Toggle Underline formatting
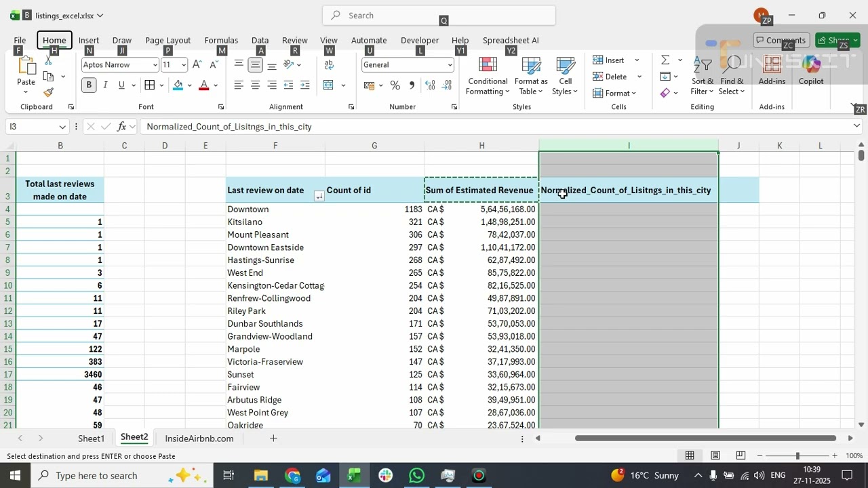Image resolution: width=868 pixels, height=488 pixels. [x=121, y=85]
